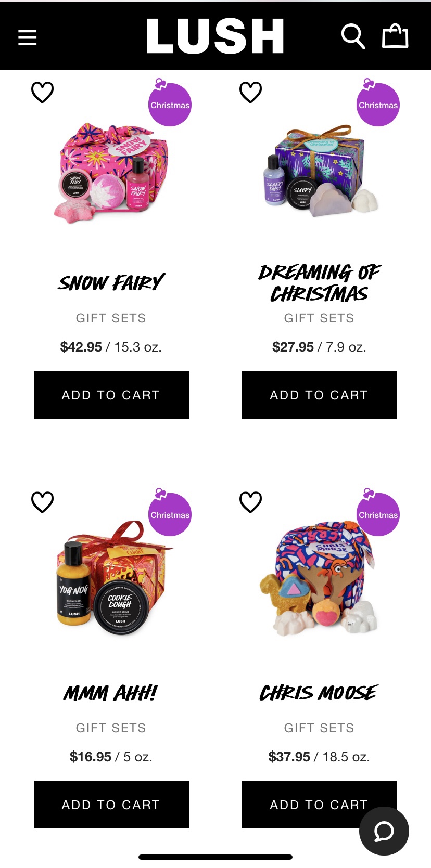The width and height of the screenshot is (431, 868).
Task: Click the LUSH logo in header
Action: point(215,36)
